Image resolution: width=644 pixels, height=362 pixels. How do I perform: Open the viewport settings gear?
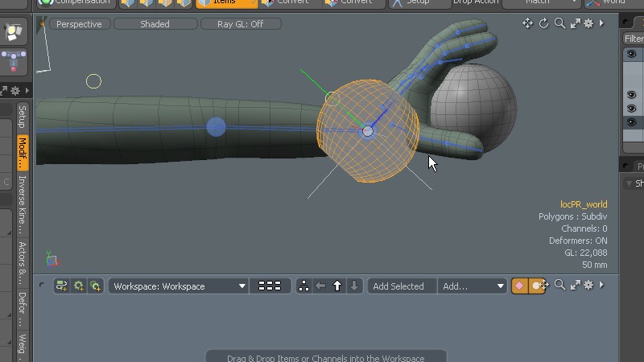(588, 23)
